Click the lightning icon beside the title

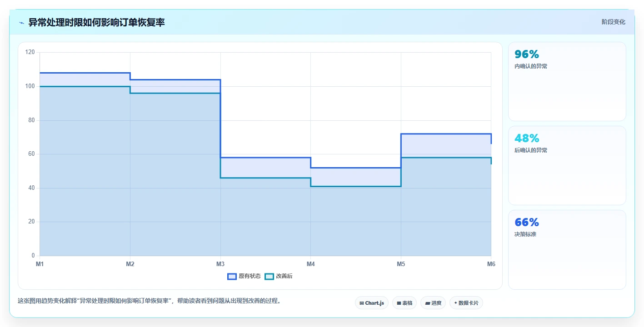point(21,23)
